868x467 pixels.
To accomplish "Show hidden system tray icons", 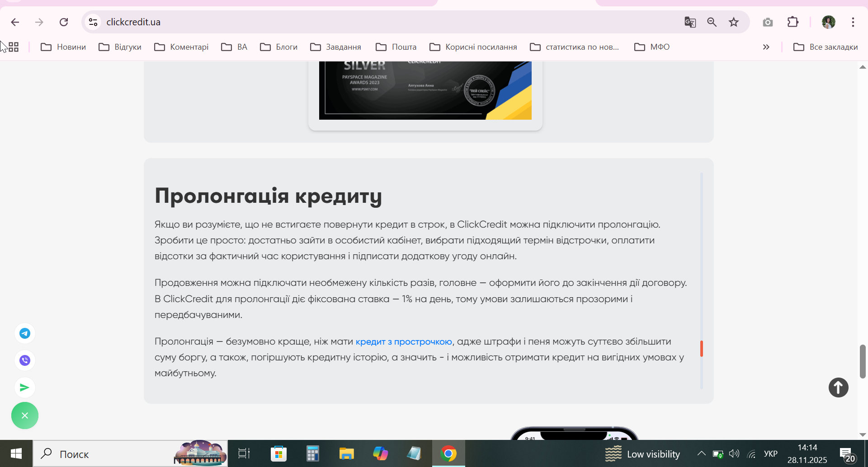I will (701, 453).
